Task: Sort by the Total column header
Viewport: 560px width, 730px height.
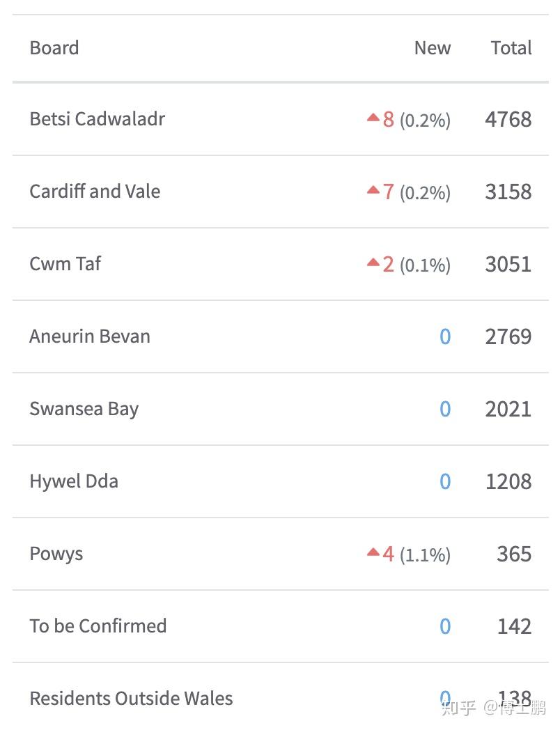Action: 511,48
